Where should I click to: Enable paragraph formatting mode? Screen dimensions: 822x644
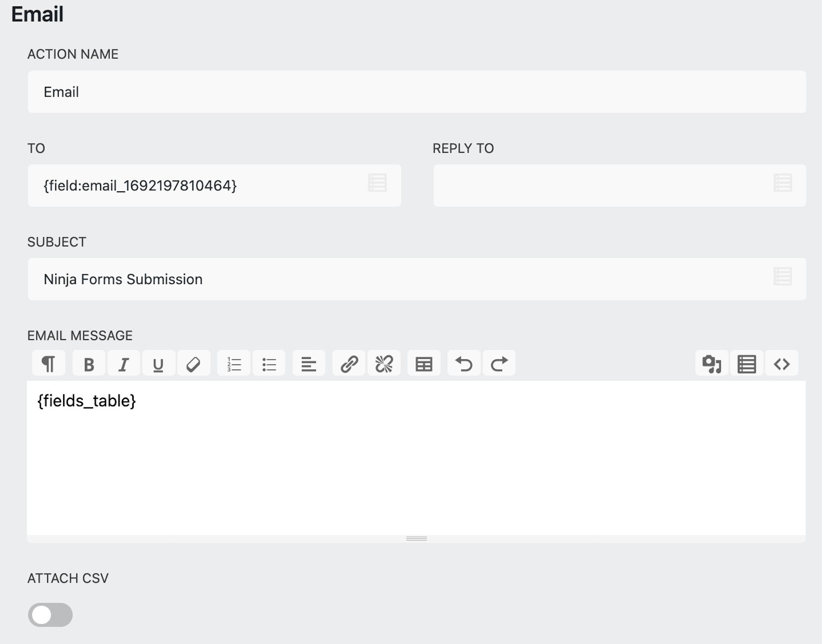pyautogui.click(x=48, y=363)
